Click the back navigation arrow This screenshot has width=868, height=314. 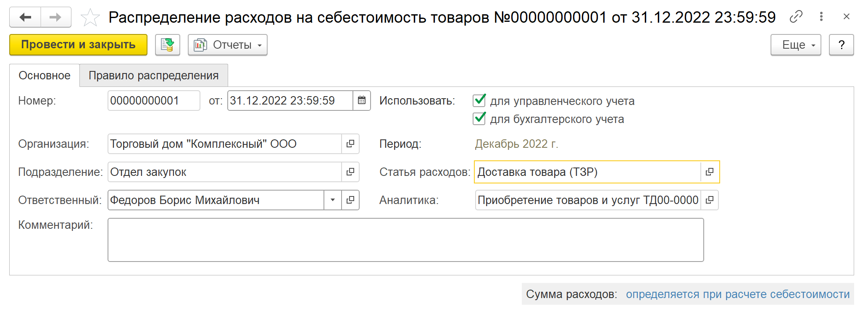(x=25, y=17)
